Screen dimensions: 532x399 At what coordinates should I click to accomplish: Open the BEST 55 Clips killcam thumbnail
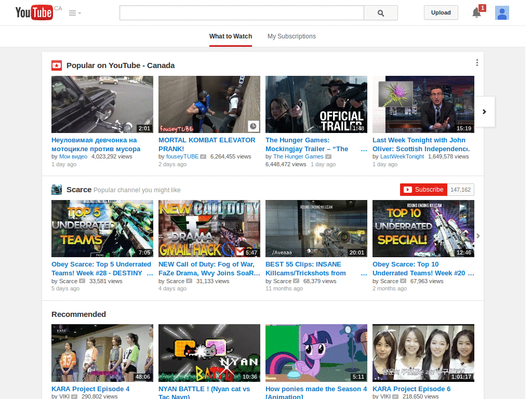point(316,229)
